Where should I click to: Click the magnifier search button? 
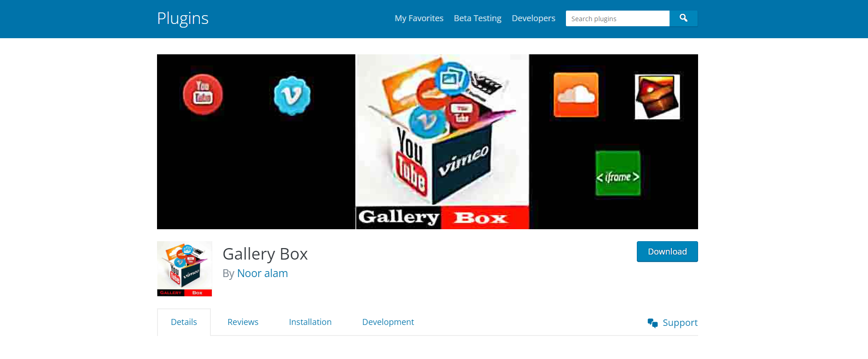(683, 18)
